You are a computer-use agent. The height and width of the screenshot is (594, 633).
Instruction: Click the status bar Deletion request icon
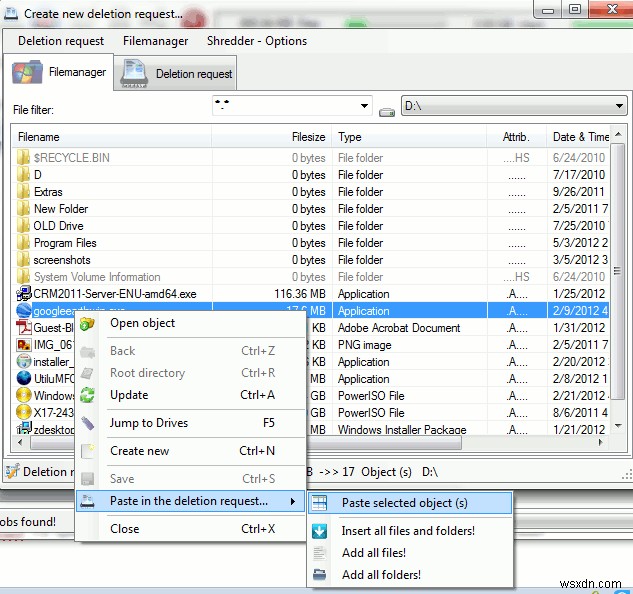pos(13,471)
